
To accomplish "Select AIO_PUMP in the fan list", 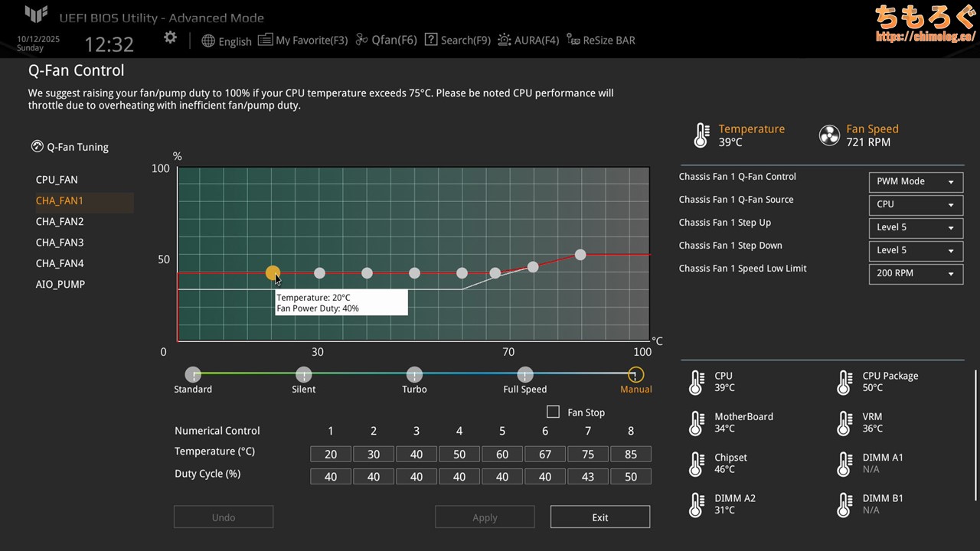I will [60, 284].
